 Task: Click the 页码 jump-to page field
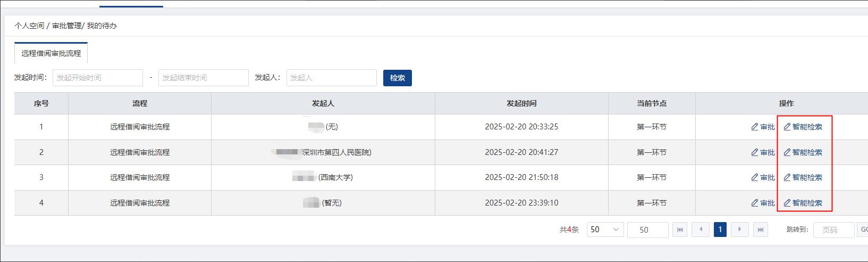coord(833,230)
